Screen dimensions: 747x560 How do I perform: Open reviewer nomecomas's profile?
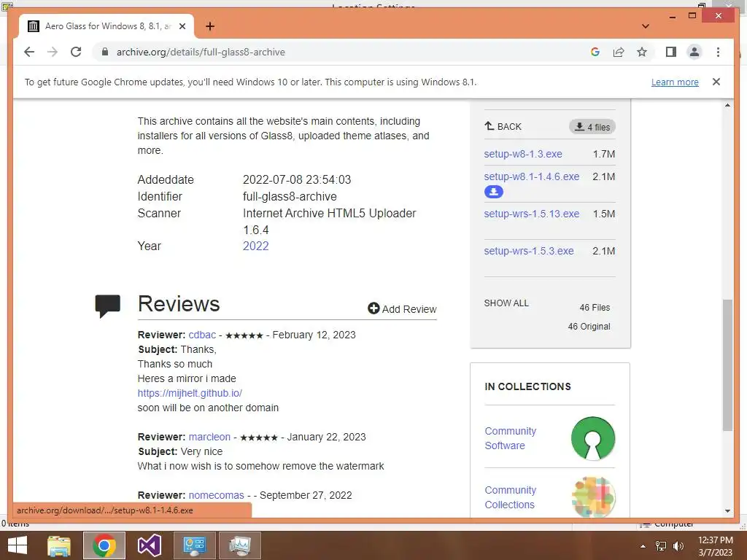(216, 495)
